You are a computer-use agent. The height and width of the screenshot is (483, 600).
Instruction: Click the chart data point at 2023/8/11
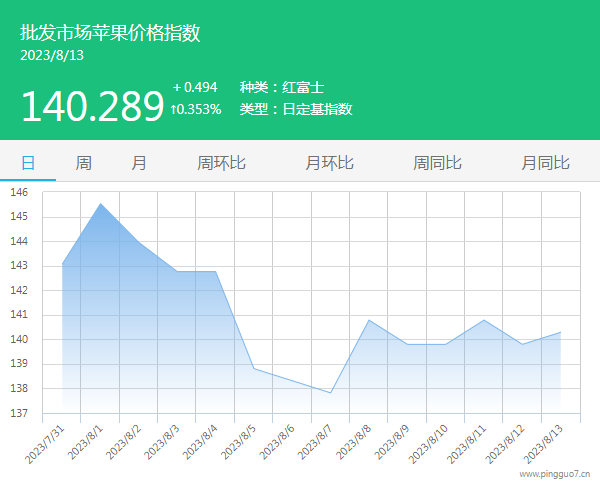click(484, 320)
